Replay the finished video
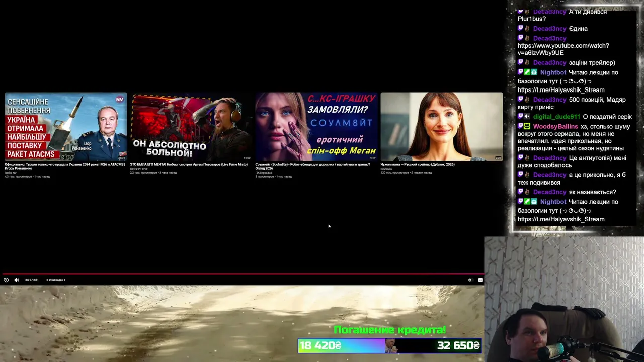The width and height of the screenshot is (644, 362). coord(6,280)
